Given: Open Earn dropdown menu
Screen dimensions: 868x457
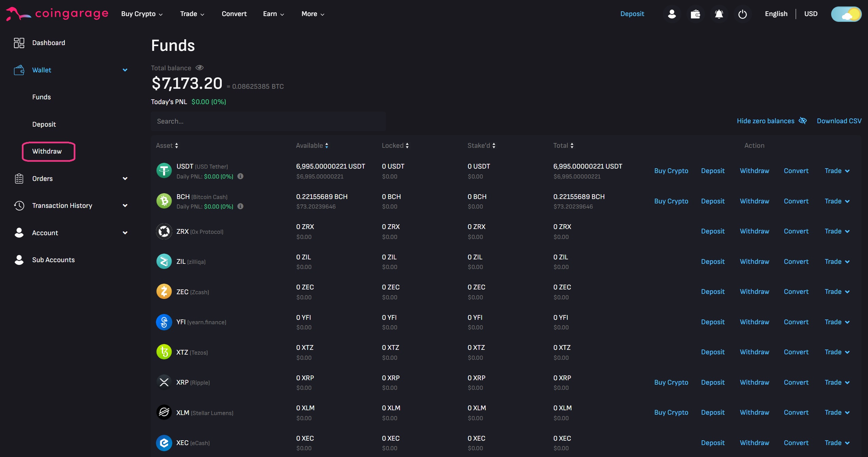Looking at the screenshot, I should pos(273,14).
